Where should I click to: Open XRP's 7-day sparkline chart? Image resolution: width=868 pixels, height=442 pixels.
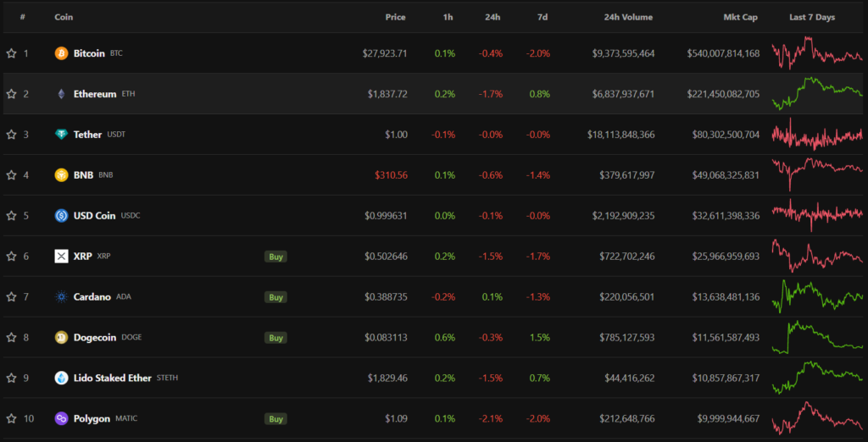817,256
